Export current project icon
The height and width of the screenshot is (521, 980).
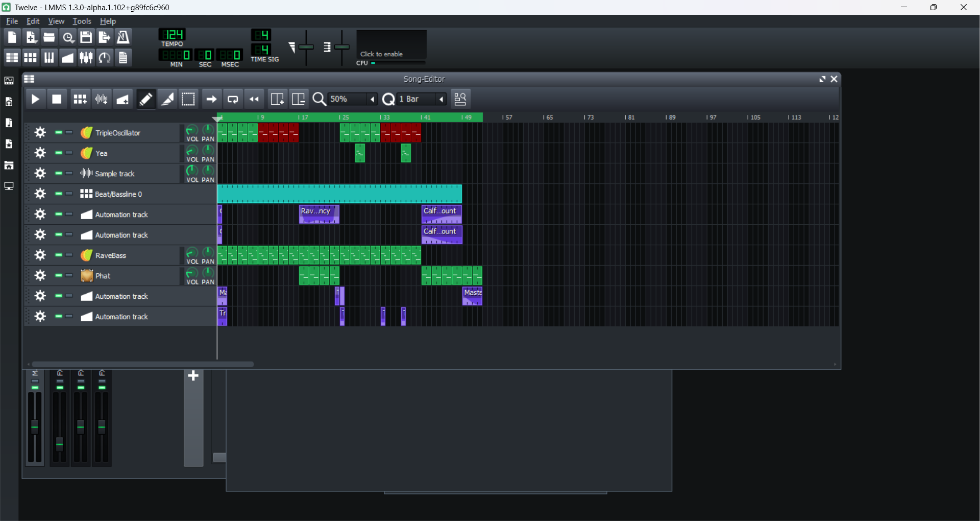pyautogui.click(x=105, y=37)
